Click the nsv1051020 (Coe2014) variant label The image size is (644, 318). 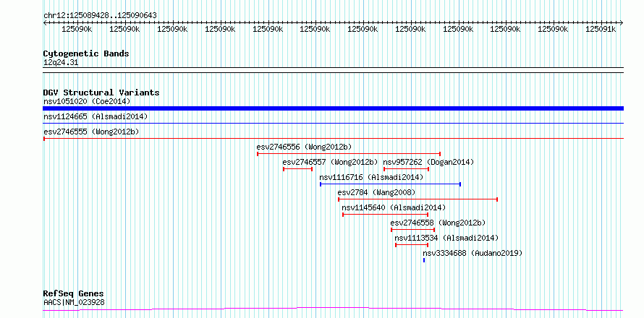87,101
